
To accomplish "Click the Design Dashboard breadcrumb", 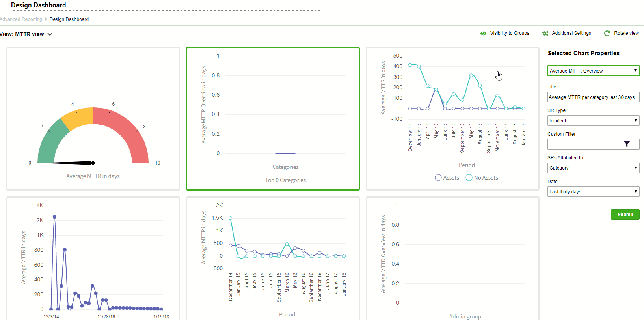I will coord(69,19).
